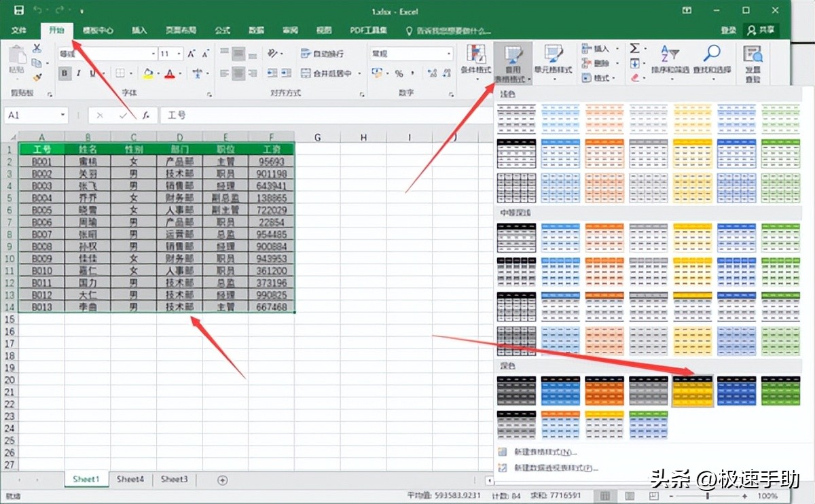Add a new sheet with plus icon
Screen dimensions: 815x504
point(222,480)
